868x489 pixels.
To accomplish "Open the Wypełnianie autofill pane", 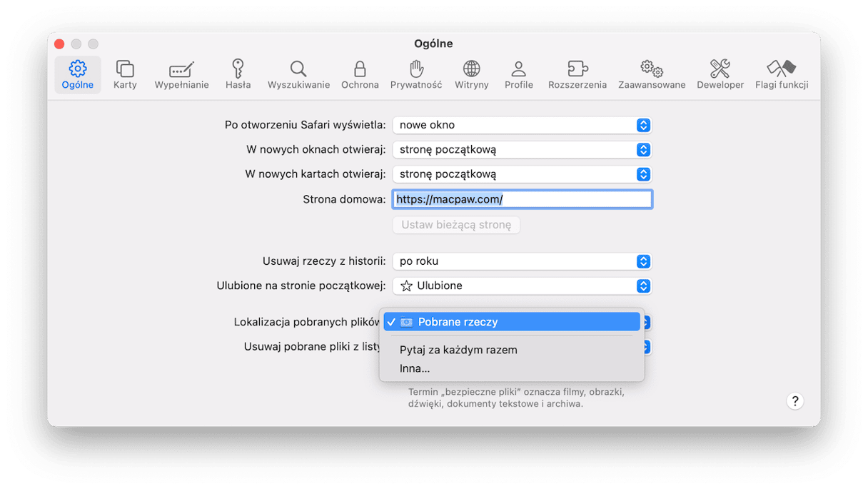I will pyautogui.click(x=181, y=75).
